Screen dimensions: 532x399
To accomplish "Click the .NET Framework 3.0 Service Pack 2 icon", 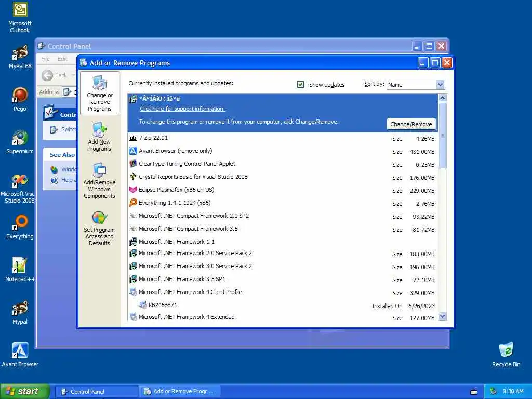I will click(x=133, y=266).
